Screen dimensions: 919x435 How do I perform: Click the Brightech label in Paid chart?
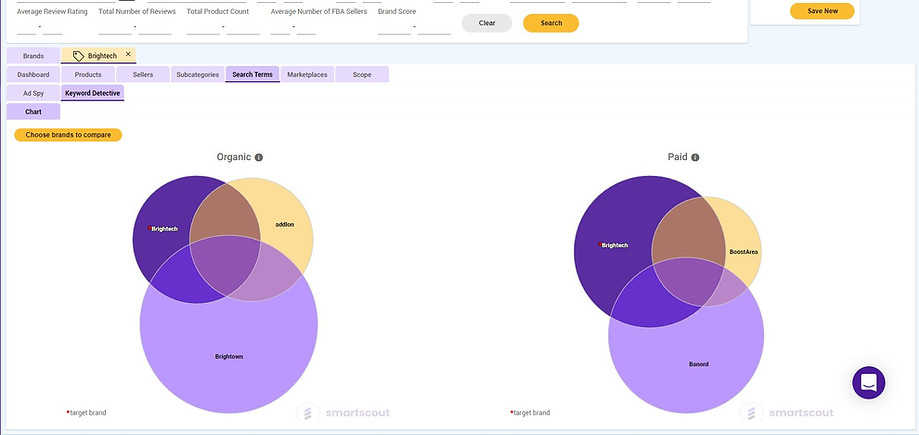614,246
